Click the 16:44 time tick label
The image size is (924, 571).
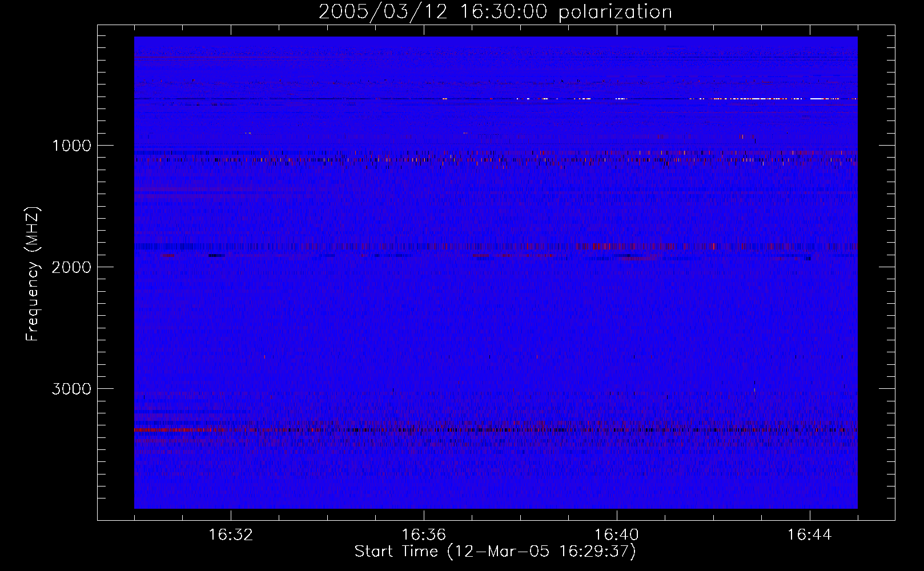tap(810, 535)
